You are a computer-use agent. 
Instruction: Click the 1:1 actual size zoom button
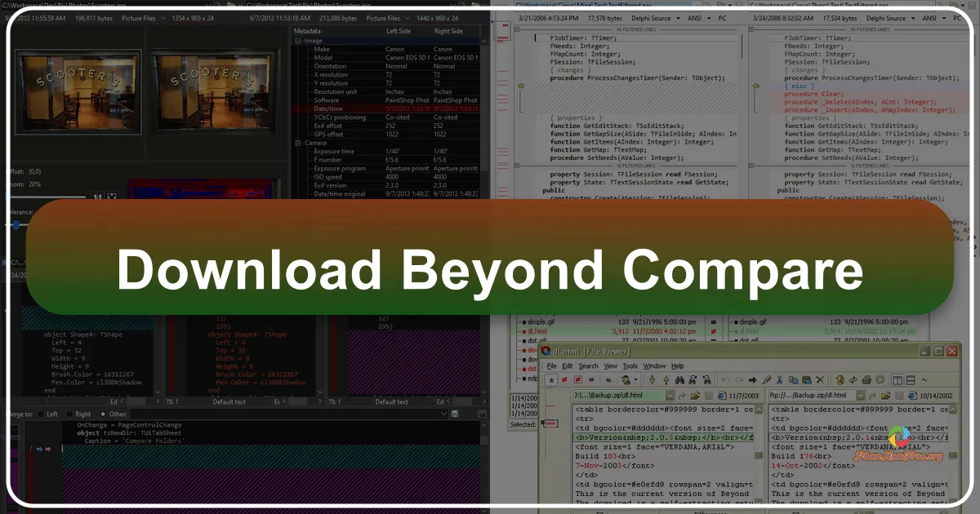point(96,197)
